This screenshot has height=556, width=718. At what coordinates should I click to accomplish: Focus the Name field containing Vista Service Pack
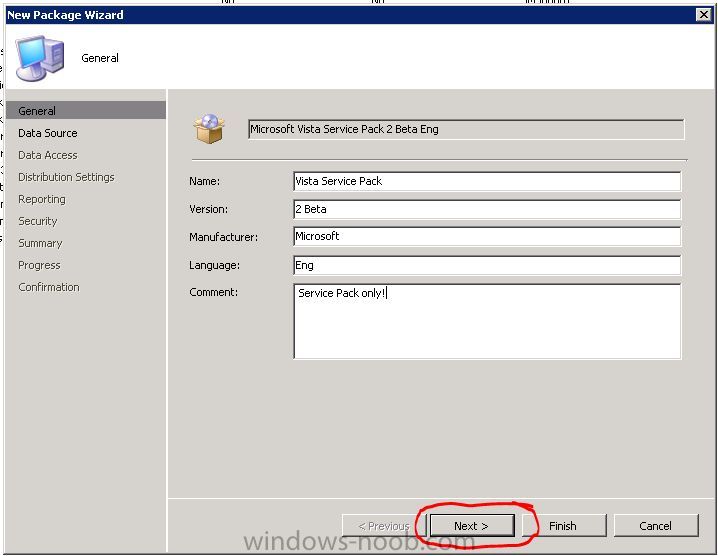(x=487, y=181)
